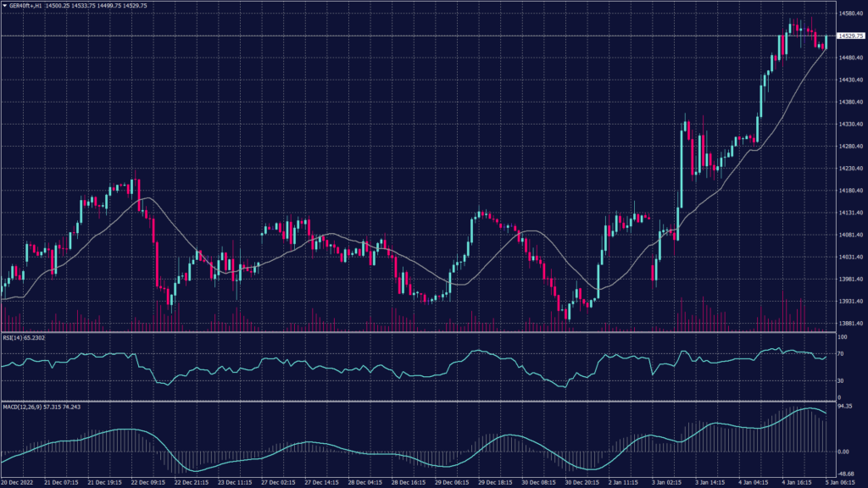Click the 13881.40 price axis label
The height and width of the screenshot is (488, 868).
pyautogui.click(x=849, y=323)
